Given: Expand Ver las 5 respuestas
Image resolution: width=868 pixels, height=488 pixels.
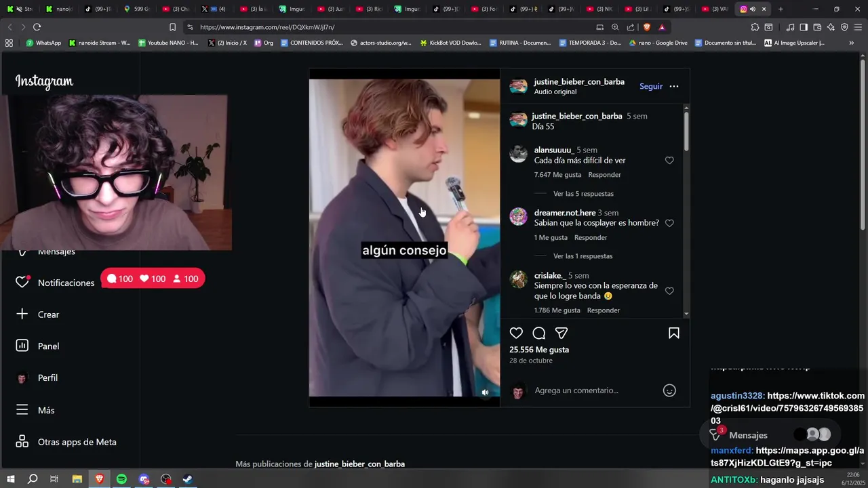Looking at the screenshot, I should click(583, 194).
